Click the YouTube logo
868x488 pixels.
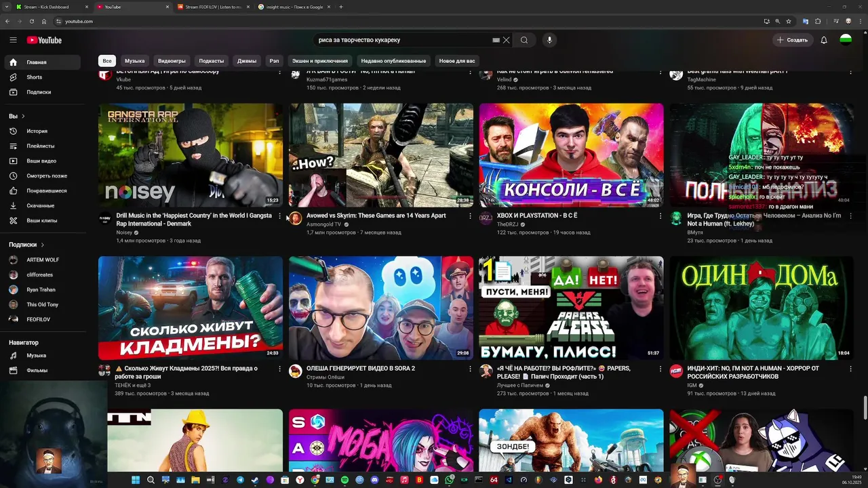[x=44, y=40]
